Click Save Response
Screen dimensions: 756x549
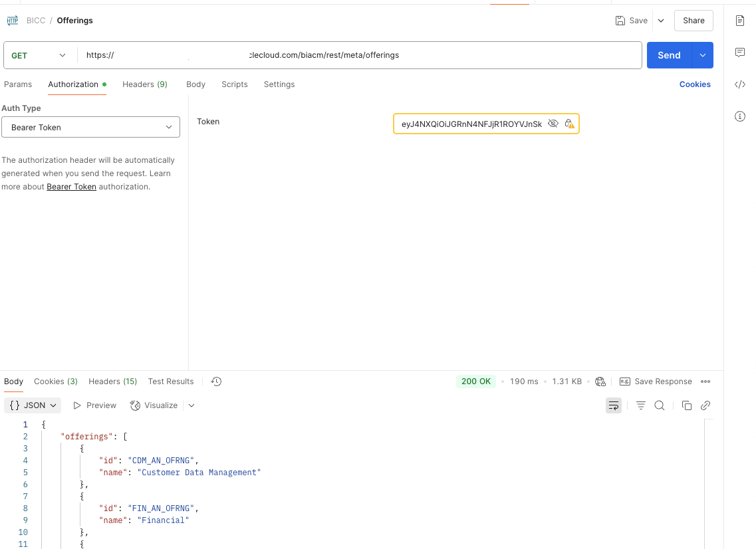click(655, 382)
